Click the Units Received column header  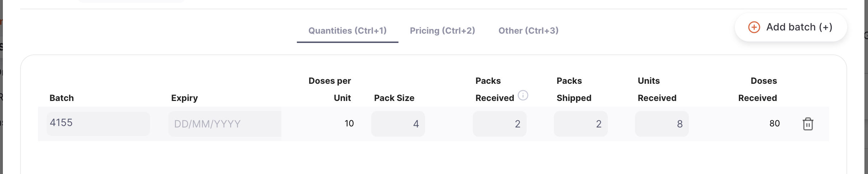[x=657, y=90]
